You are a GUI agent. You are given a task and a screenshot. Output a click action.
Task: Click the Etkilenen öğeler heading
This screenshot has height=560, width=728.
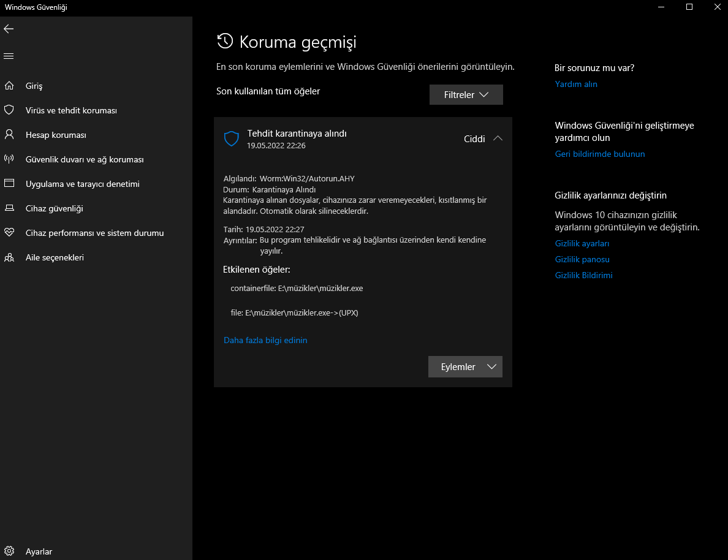256,270
